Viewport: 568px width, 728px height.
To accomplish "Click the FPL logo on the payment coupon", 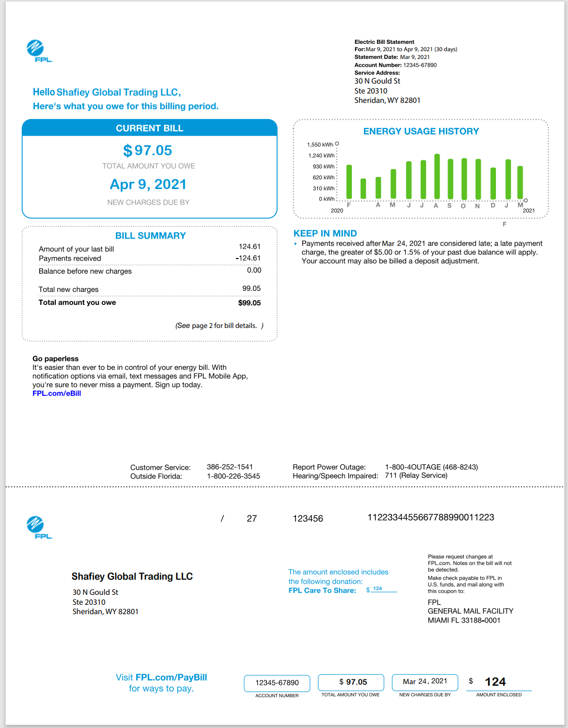I will pos(39,527).
